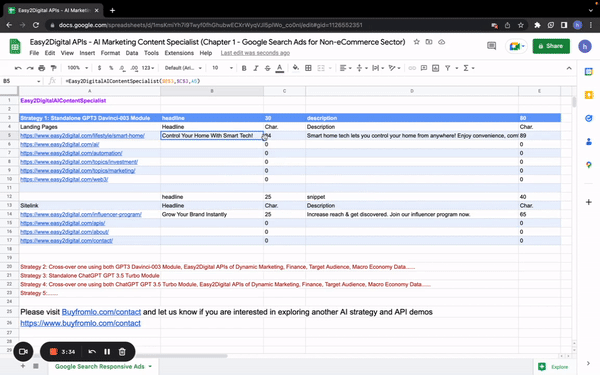Click the Share button
Screen dimensions: 600x375
click(551, 46)
